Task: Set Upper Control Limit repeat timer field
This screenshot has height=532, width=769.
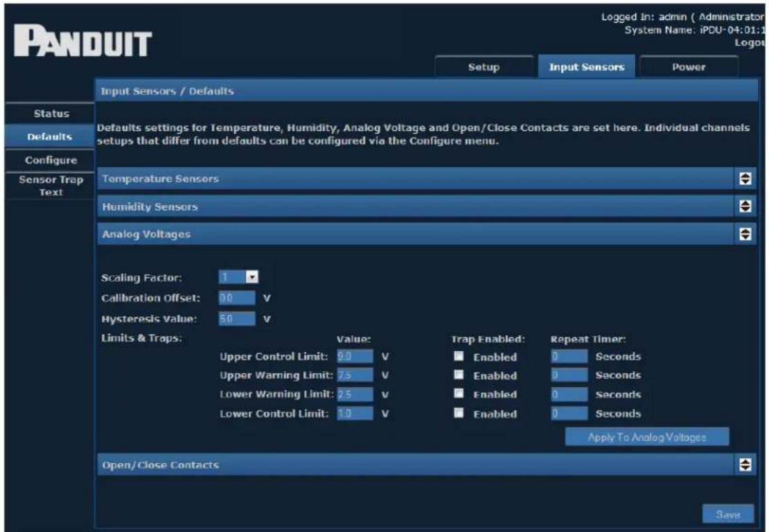Action: pos(569,356)
